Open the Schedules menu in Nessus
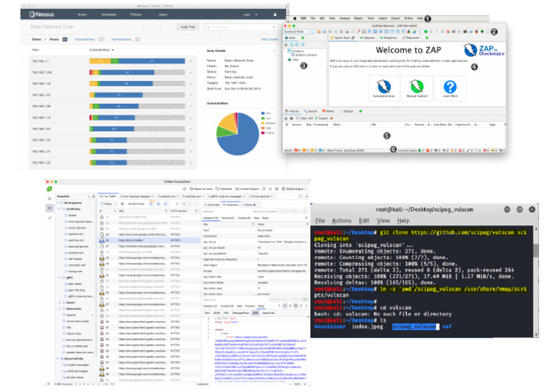Screen dimensions: 555x392 coord(109,14)
